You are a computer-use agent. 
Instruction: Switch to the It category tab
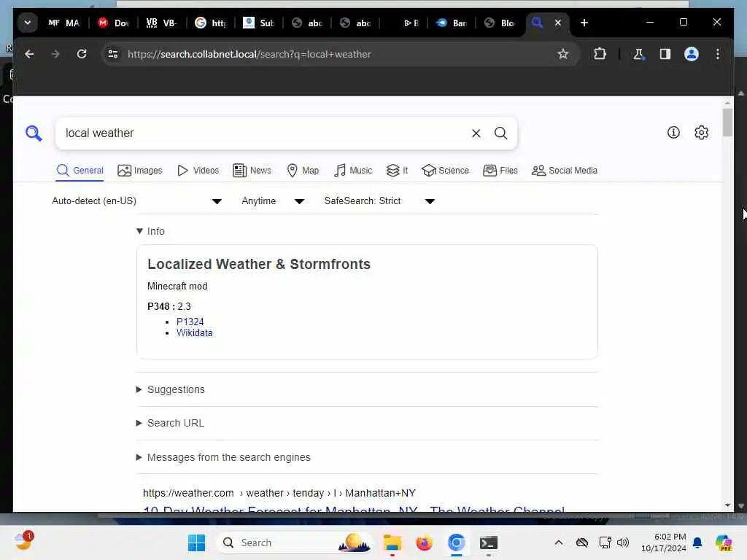coord(397,171)
